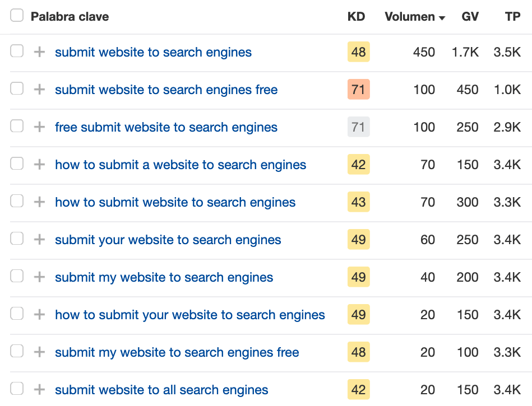The width and height of the screenshot is (532, 406).
Task: Sort by the Volumen column dropdown
Action: 415,17
